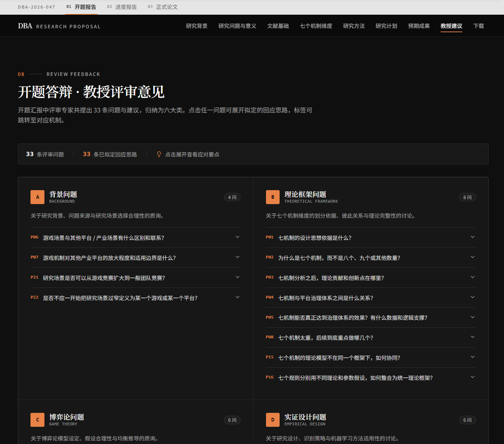Switch to the 02 进度报告 tab
This screenshot has height=444, width=504.
122,7
